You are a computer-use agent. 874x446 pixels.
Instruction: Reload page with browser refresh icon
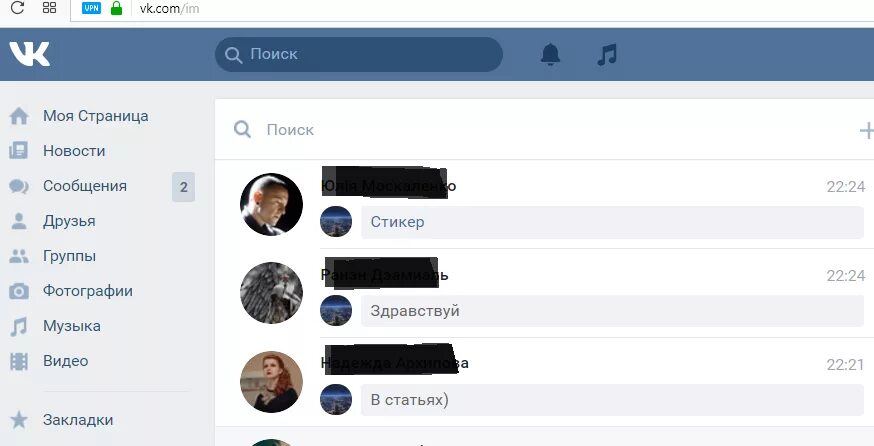coord(17,8)
